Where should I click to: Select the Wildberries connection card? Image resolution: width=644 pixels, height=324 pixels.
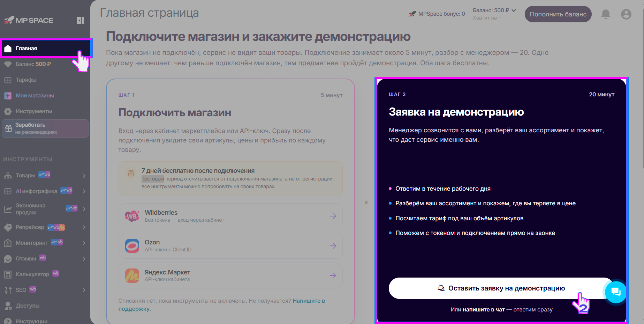tap(230, 216)
